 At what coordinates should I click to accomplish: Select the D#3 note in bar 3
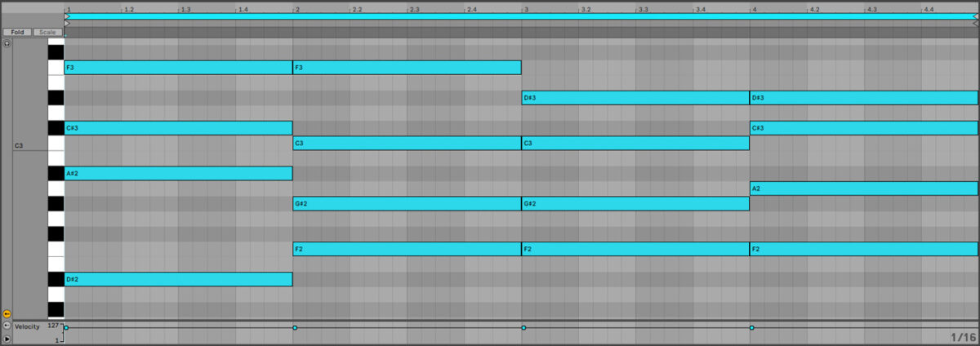635,98
